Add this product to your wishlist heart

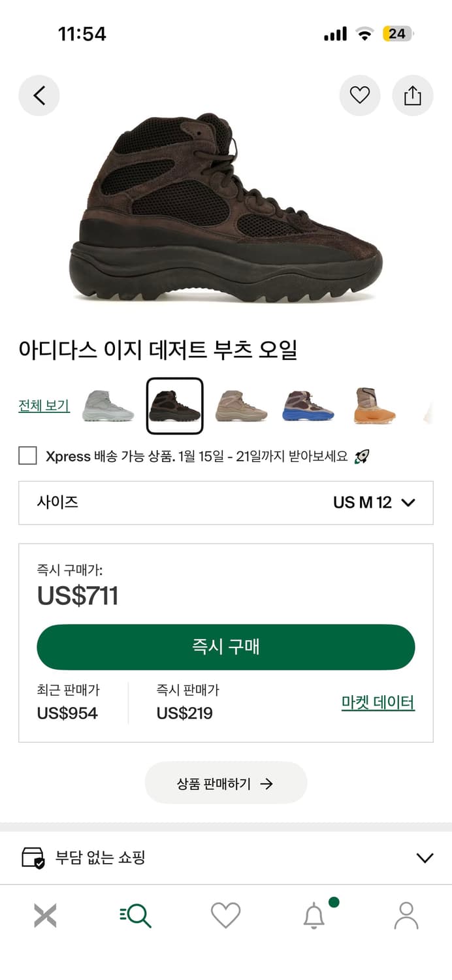pos(360,95)
